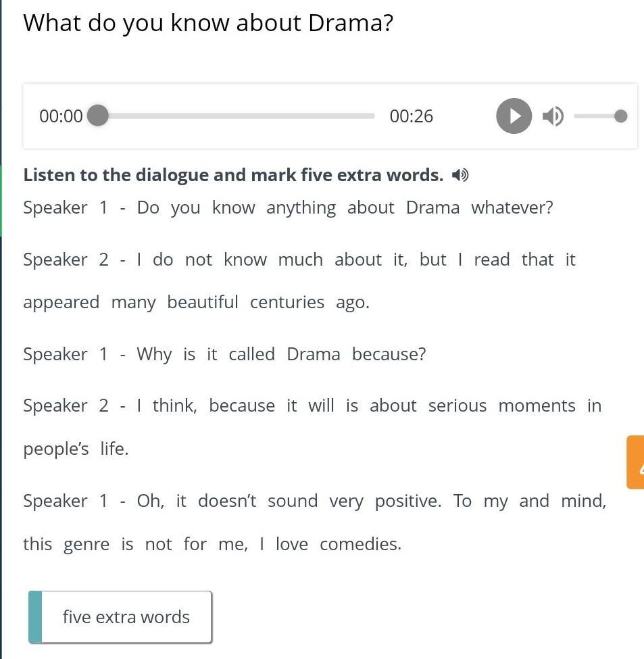This screenshot has height=659, width=644.
Task: Click the volume slider knob
Action: pyautogui.click(x=620, y=116)
